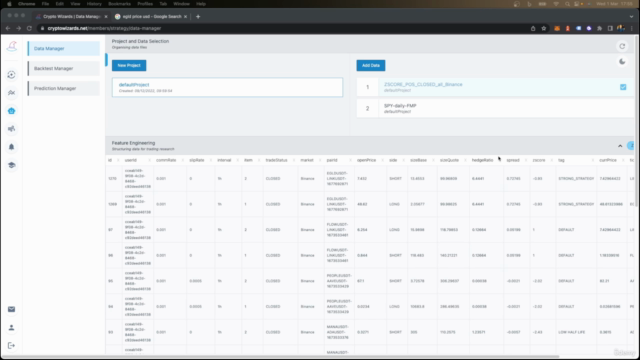Bookmark this page with the star icon
This screenshot has width=640, height=360.
[544, 28]
